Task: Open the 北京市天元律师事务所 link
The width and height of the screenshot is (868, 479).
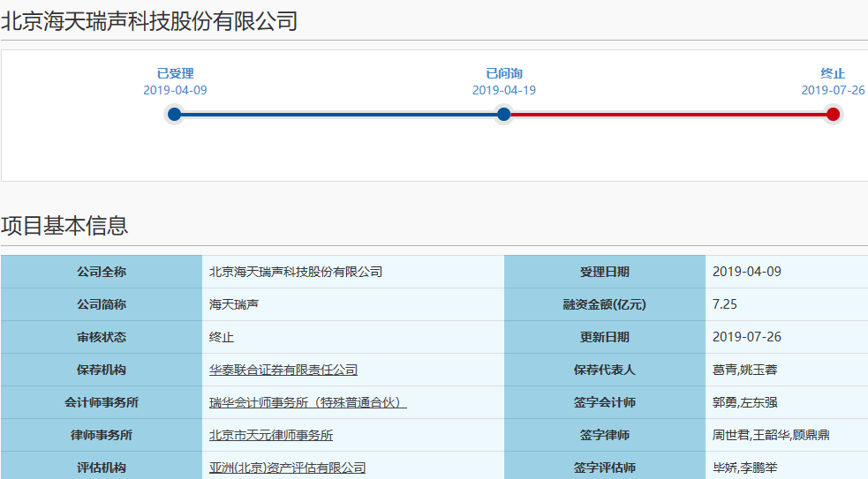Action: 271,435
